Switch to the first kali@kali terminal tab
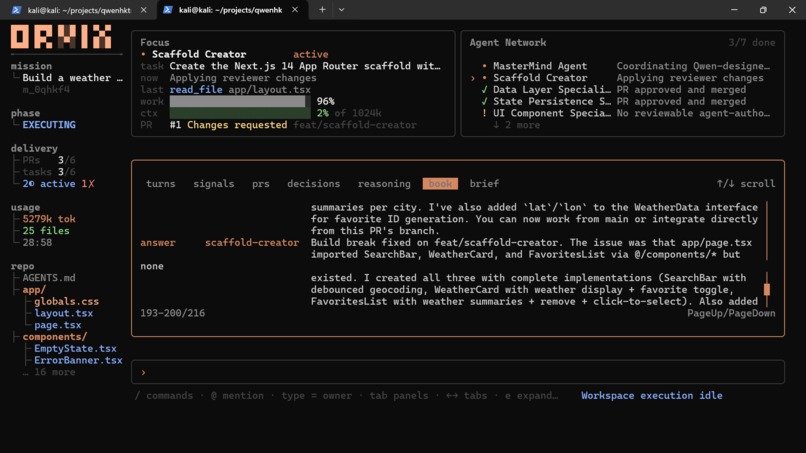The image size is (806, 453). point(79,10)
